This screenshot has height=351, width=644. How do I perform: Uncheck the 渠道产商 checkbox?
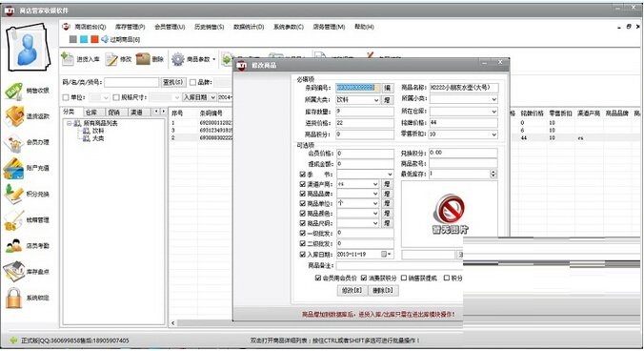(302, 184)
